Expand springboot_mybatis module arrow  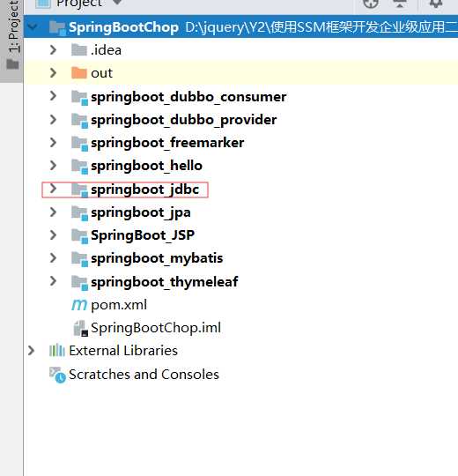tap(54, 258)
